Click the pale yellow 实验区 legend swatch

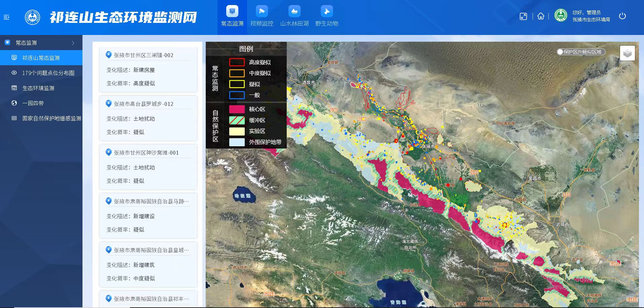point(237,131)
